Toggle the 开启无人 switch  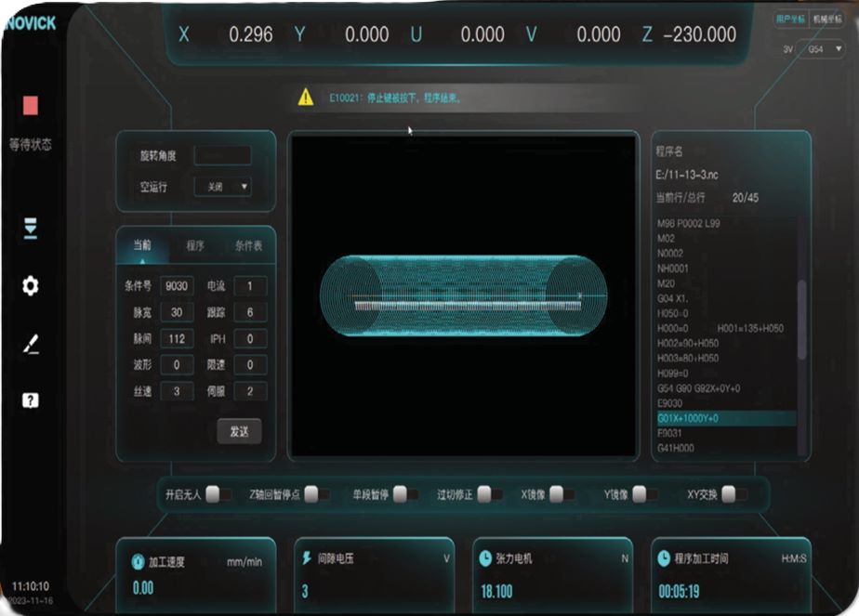pyautogui.click(x=218, y=494)
